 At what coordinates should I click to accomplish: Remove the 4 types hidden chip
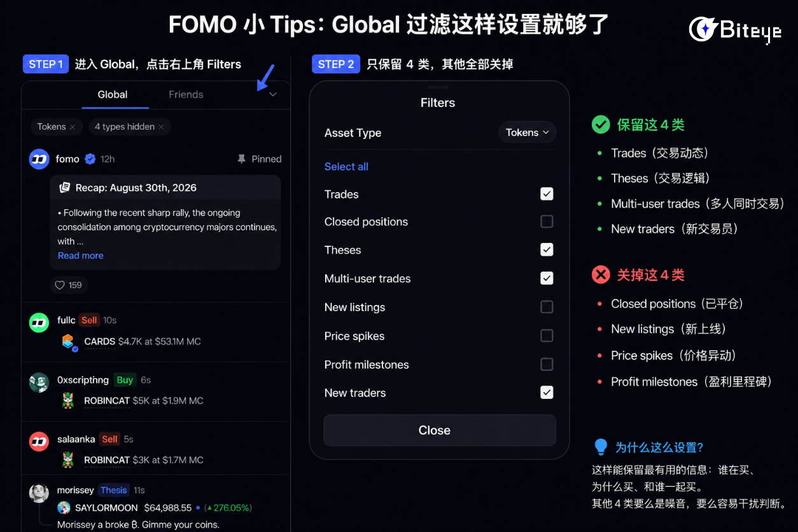click(x=161, y=127)
